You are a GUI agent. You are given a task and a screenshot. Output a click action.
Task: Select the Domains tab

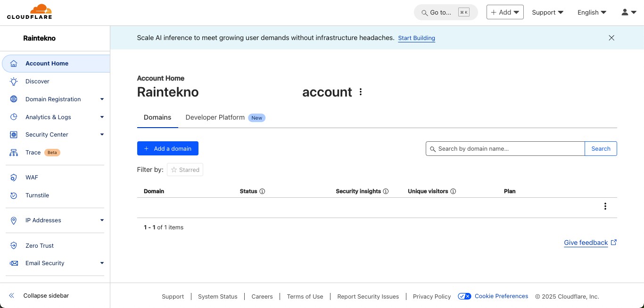[157, 118]
